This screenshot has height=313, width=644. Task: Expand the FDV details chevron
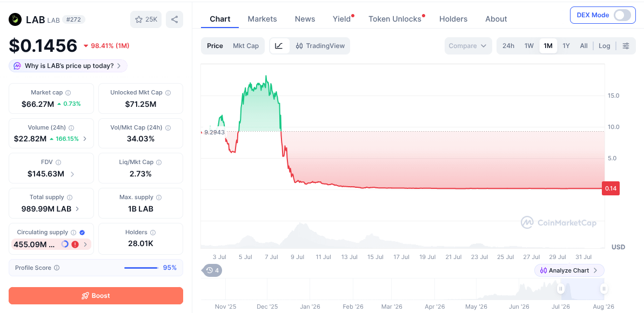[73, 174]
